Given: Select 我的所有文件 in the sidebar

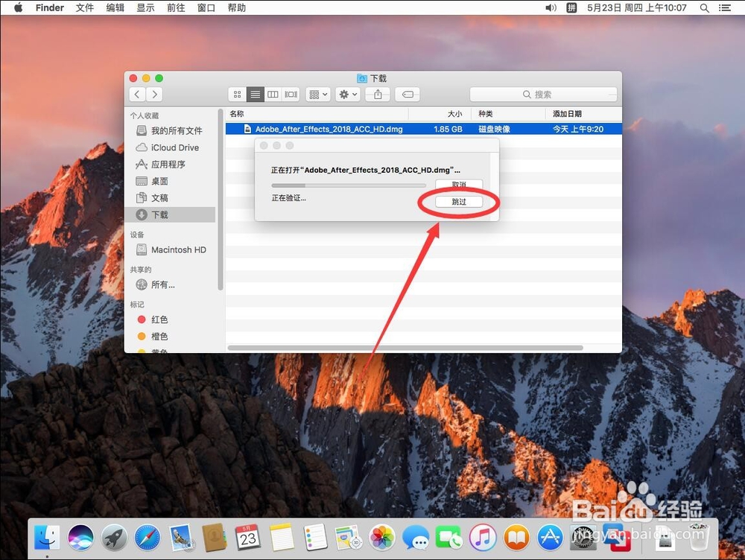Looking at the screenshot, I should 170,130.
